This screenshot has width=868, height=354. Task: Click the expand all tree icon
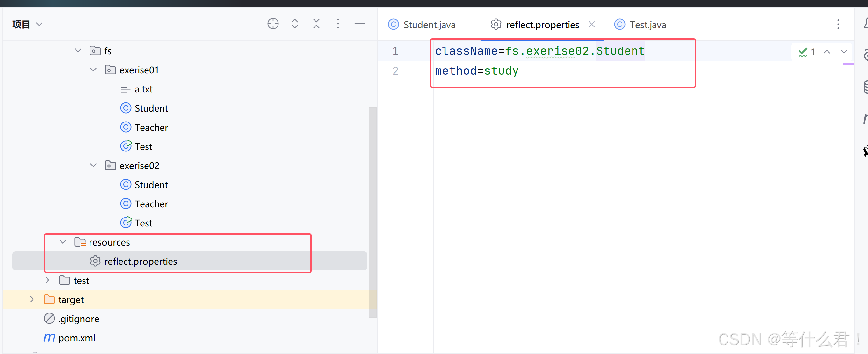tap(294, 24)
